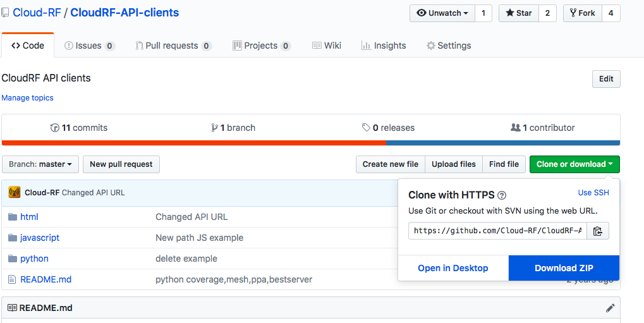Click the book icon in the README.md header
This screenshot has height=323, width=644.
tap(12, 308)
